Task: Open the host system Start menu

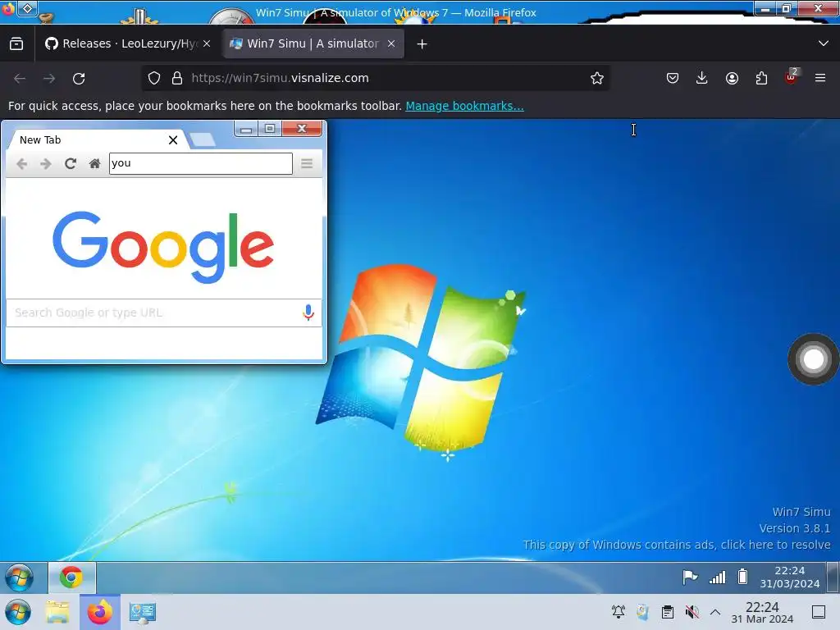Action: [18, 612]
